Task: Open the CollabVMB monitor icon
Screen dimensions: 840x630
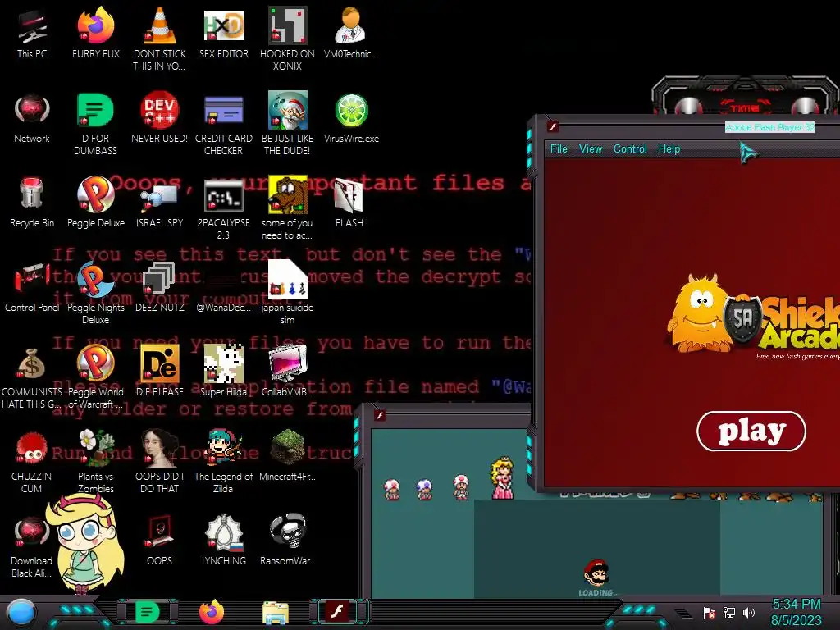Action: pyautogui.click(x=287, y=363)
